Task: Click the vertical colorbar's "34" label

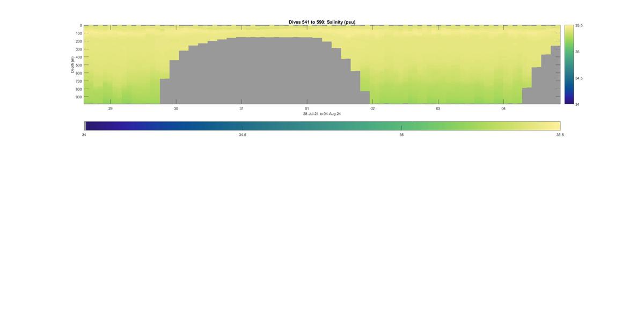Action: click(577, 104)
